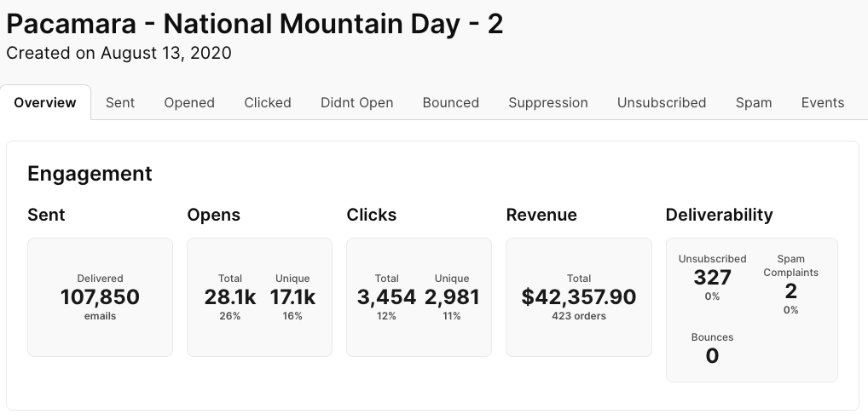The height and width of the screenshot is (420, 868).
Task: Click total opens value 28.1k
Action: coord(229,297)
